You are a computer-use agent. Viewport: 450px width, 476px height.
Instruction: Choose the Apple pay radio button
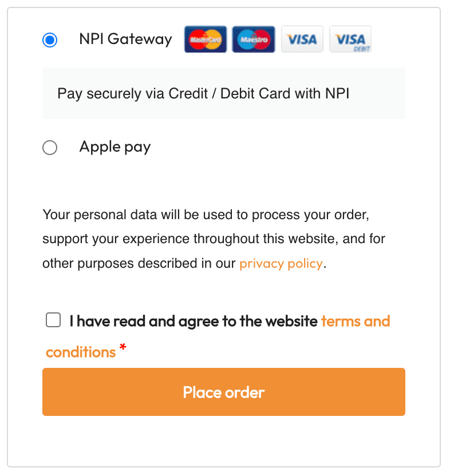tap(50, 148)
